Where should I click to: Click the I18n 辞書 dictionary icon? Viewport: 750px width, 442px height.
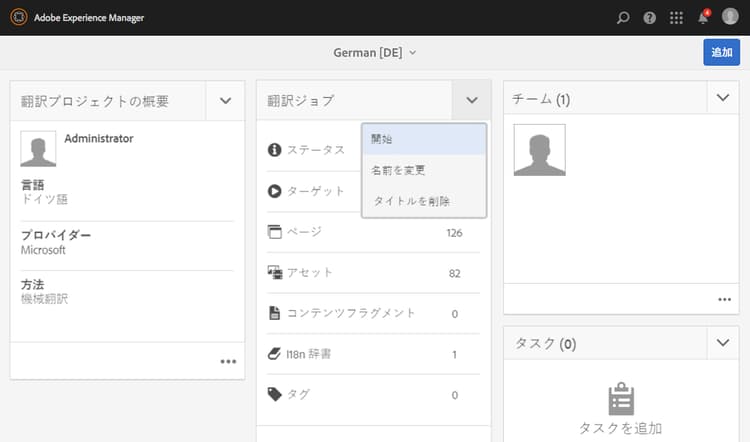click(274, 354)
